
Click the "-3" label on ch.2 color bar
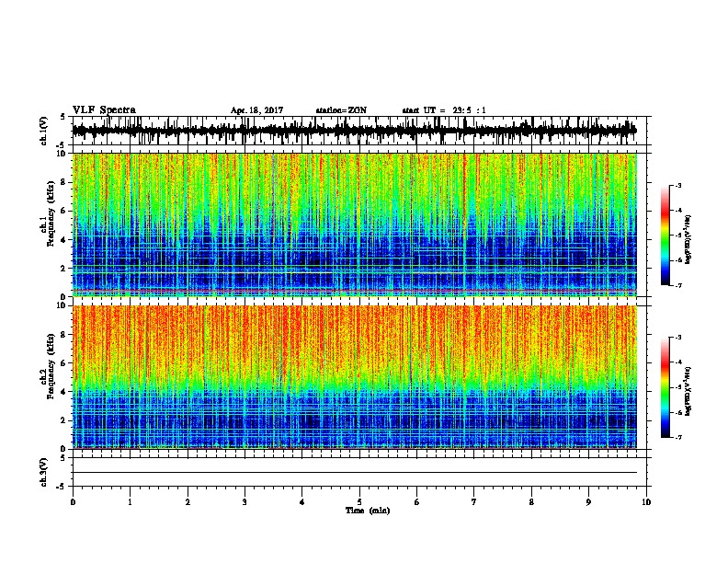click(677, 338)
